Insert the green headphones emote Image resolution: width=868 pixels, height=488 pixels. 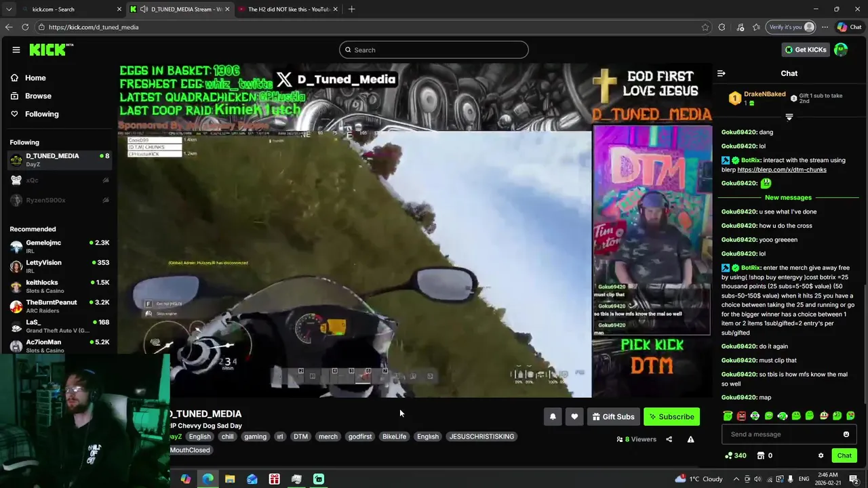782,415
